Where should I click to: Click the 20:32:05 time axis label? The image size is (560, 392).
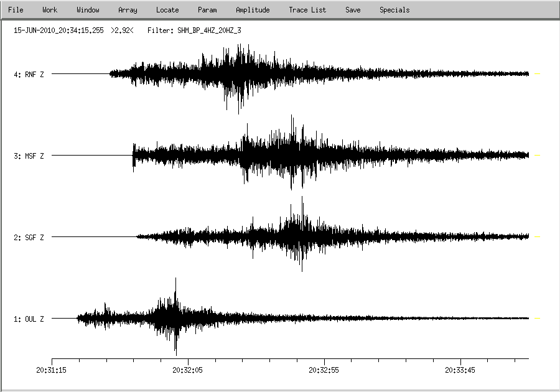(x=188, y=370)
